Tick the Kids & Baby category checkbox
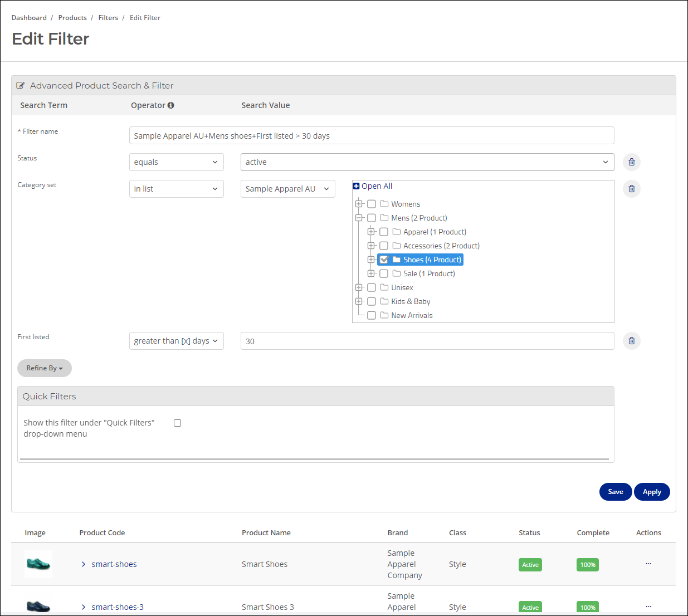This screenshot has height=616, width=688. click(x=372, y=301)
